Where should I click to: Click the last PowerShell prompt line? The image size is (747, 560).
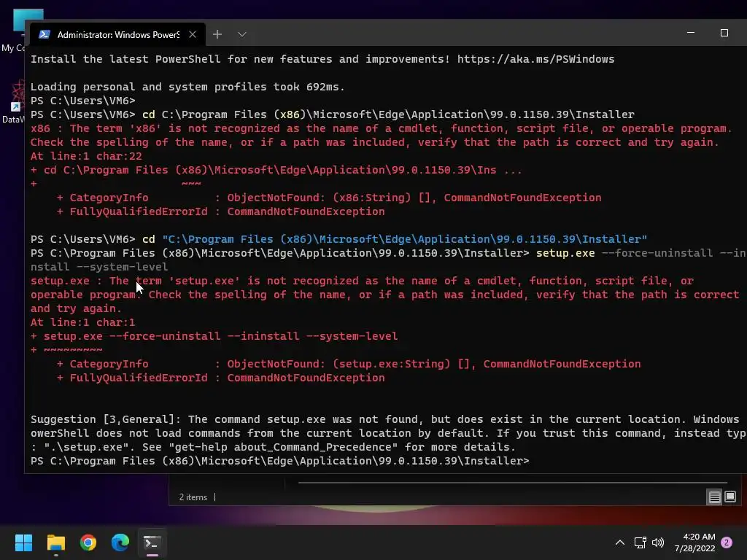pyautogui.click(x=279, y=461)
